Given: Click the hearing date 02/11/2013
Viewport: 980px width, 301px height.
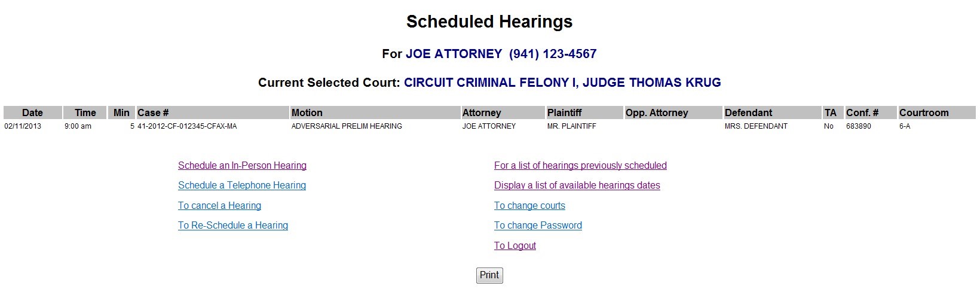Looking at the screenshot, I should pos(23,126).
